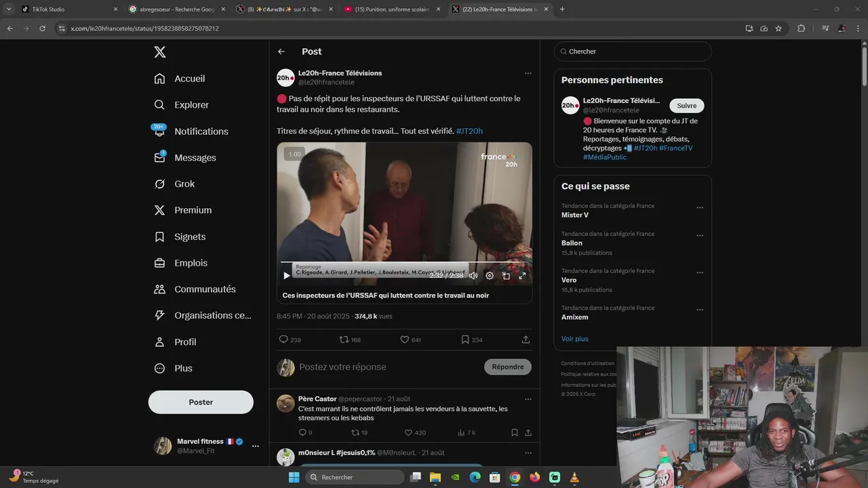Viewport: 868px width, 488px height.
Task: View Père Castor comment stats 7 k
Action: coord(467,432)
